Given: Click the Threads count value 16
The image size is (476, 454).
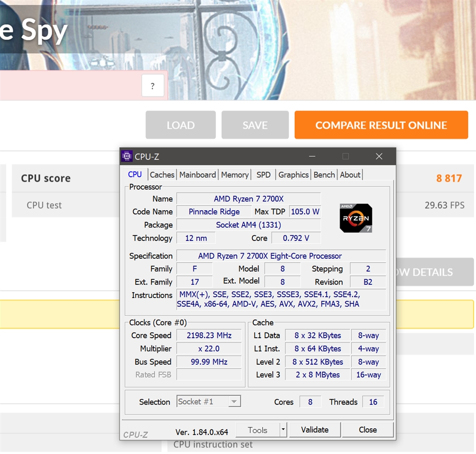Looking at the screenshot, I should tap(373, 402).
